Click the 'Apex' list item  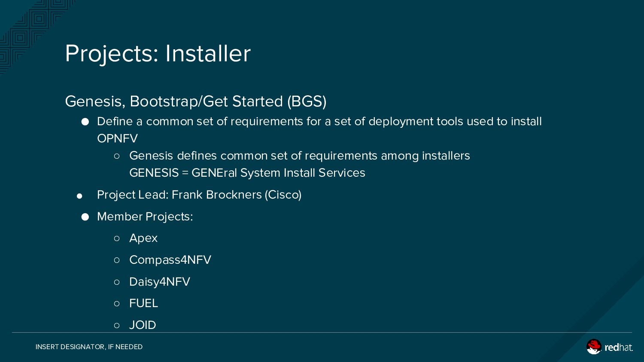coord(143,238)
